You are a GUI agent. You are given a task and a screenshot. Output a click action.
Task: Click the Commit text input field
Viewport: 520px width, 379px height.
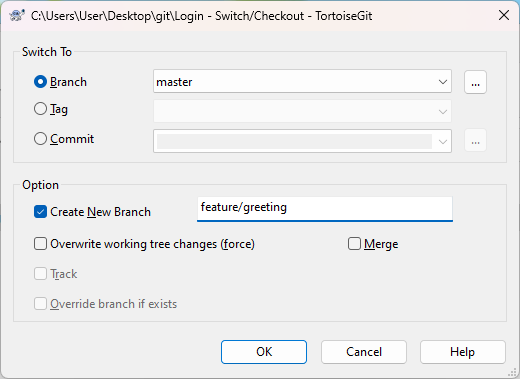click(x=294, y=141)
